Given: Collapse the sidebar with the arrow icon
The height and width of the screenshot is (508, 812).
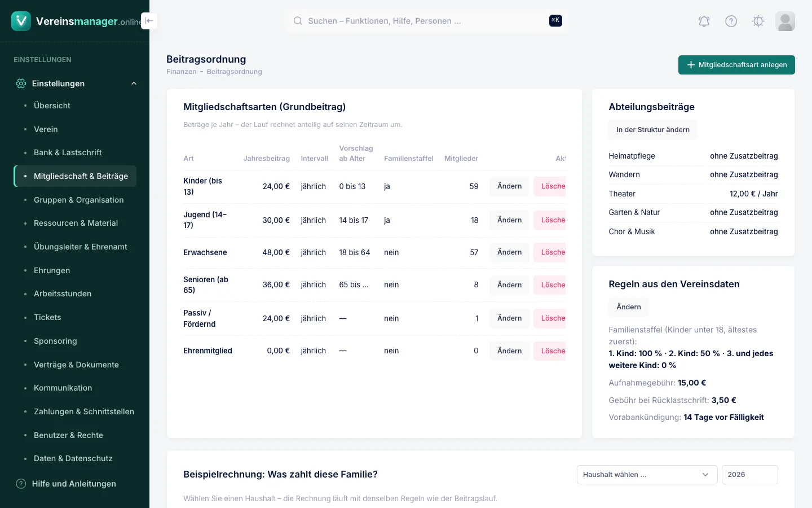Looking at the screenshot, I should pos(149,21).
